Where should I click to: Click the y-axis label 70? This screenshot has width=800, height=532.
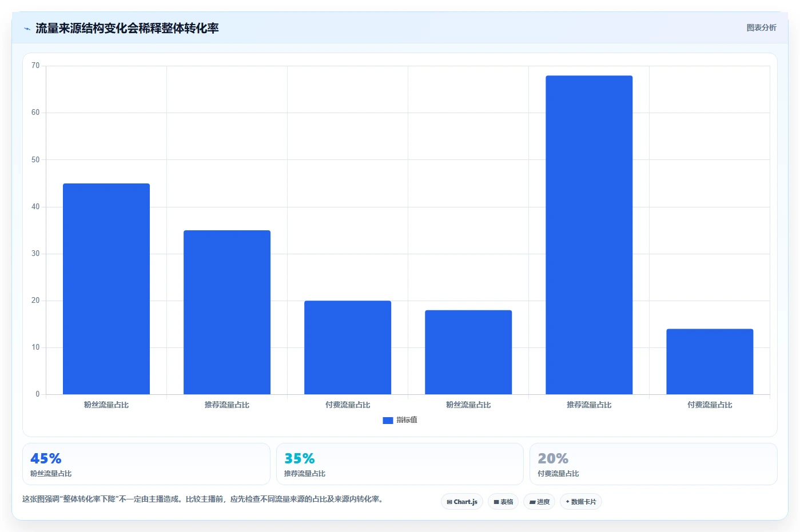[x=35, y=66]
